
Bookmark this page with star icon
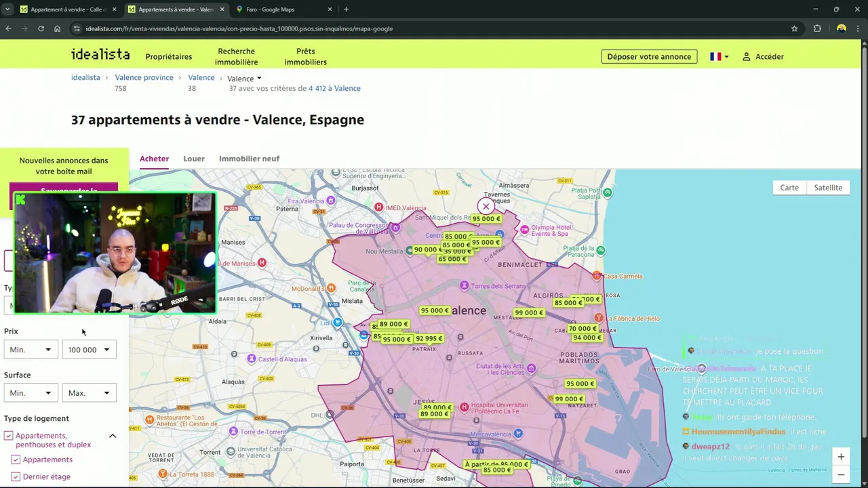click(794, 28)
